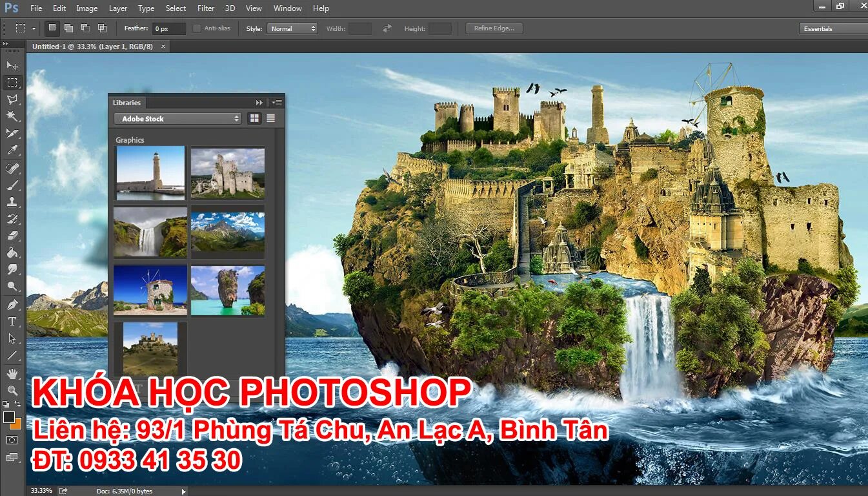Click the orange background color swatch
Screen dimensions: 868x496
18,425
